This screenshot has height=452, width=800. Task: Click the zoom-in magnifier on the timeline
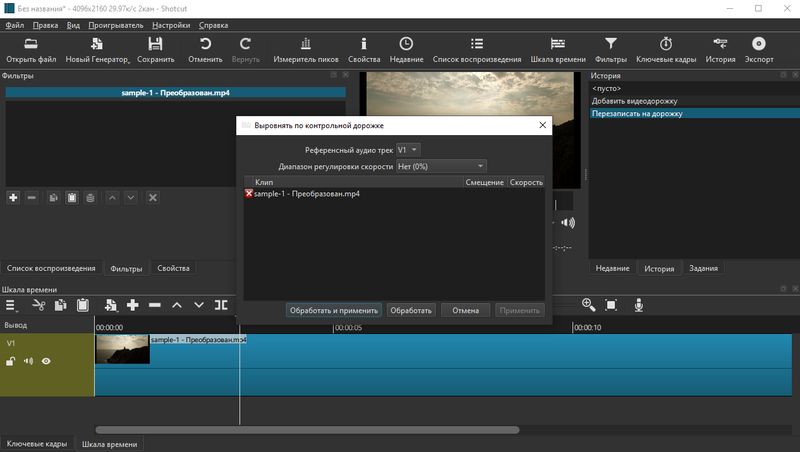point(588,305)
